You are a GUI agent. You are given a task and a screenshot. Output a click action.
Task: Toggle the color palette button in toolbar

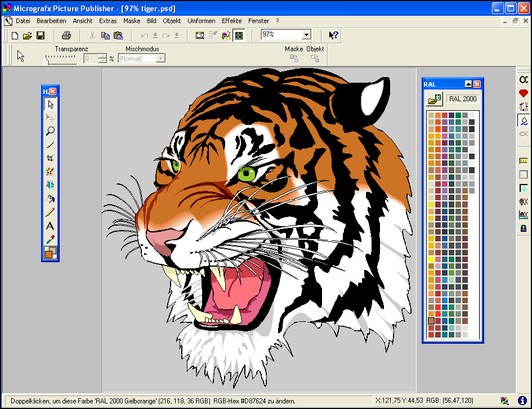tap(239, 35)
